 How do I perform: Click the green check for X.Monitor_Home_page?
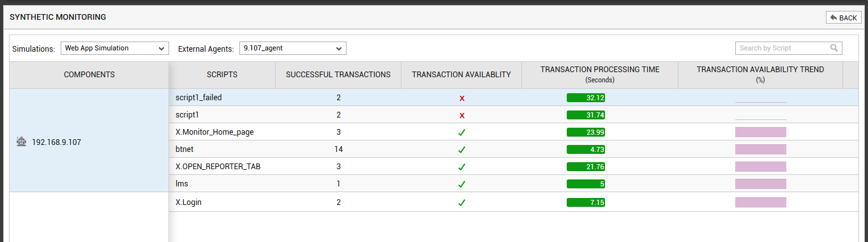tap(462, 132)
